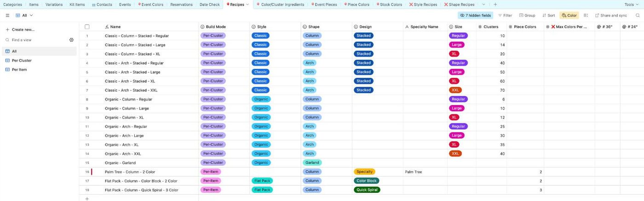The height and width of the screenshot is (201, 644).
Task: Open the Stock Colors table tab
Action: click(x=389, y=5)
